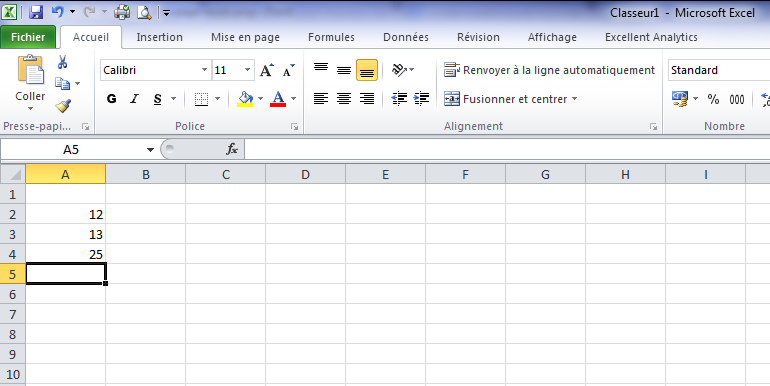Viewport: 770px width, 386px height.
Task: Click the fx insert function icon
Action: click(x=232, y=149)
